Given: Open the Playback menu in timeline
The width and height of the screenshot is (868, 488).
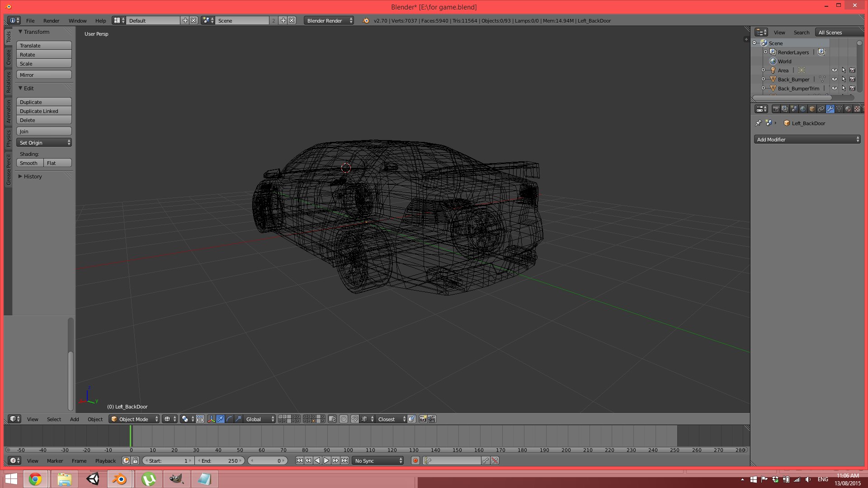Looking at the screenshot, I should pos(105,461).
